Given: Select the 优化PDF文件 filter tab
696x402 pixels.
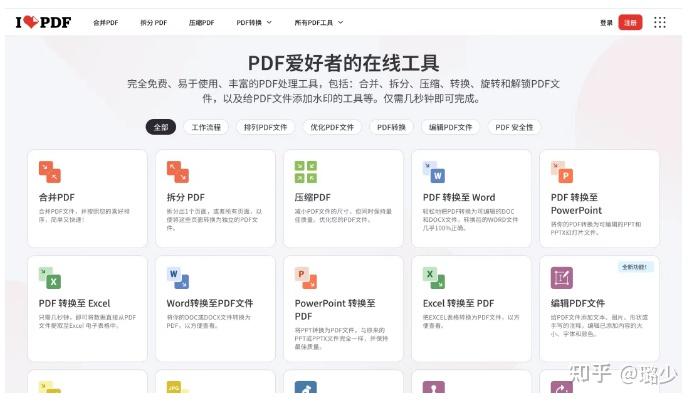Looking at the screenshot, I should (332, 127).
